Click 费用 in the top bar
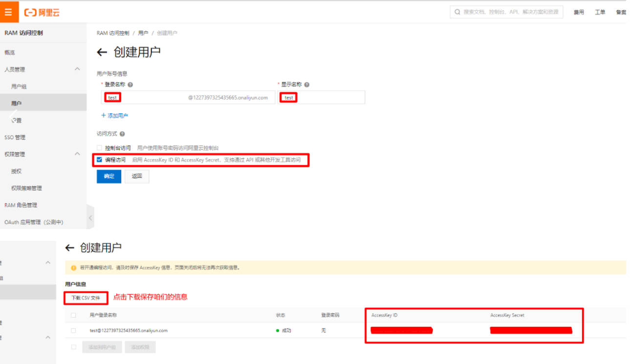The image size is (630, 364). click(x=579, y=12)
